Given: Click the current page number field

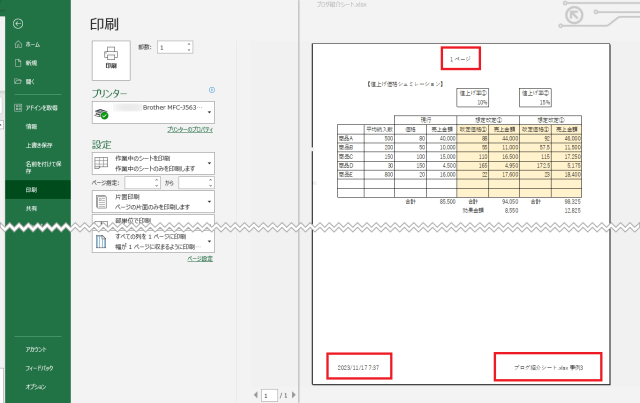Looking at the screenshot, I should (x=269, y=395).
